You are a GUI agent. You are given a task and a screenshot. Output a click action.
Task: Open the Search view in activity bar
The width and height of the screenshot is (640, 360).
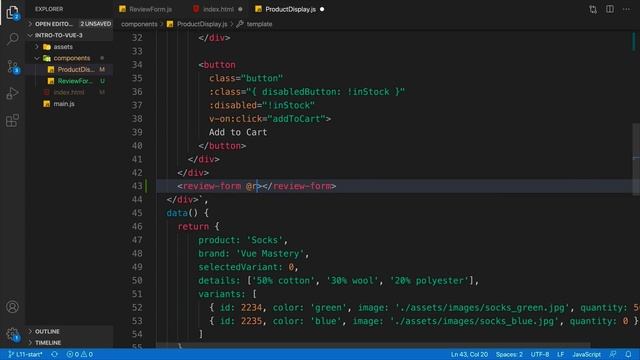pyautogui.click(x=12, y=39)
